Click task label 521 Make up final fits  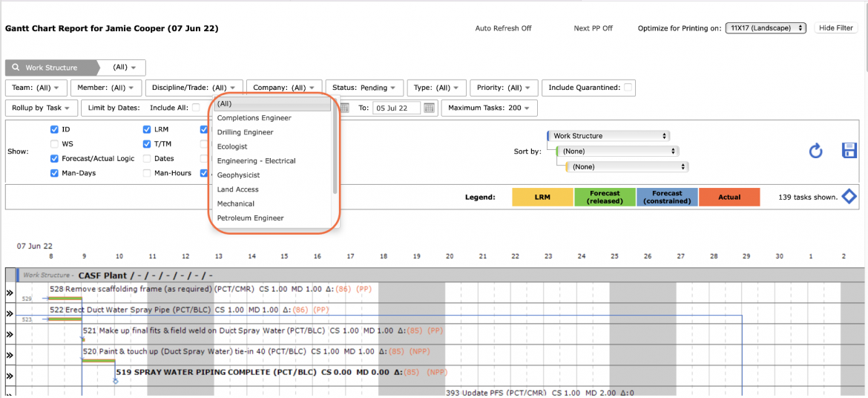[263, 331]
